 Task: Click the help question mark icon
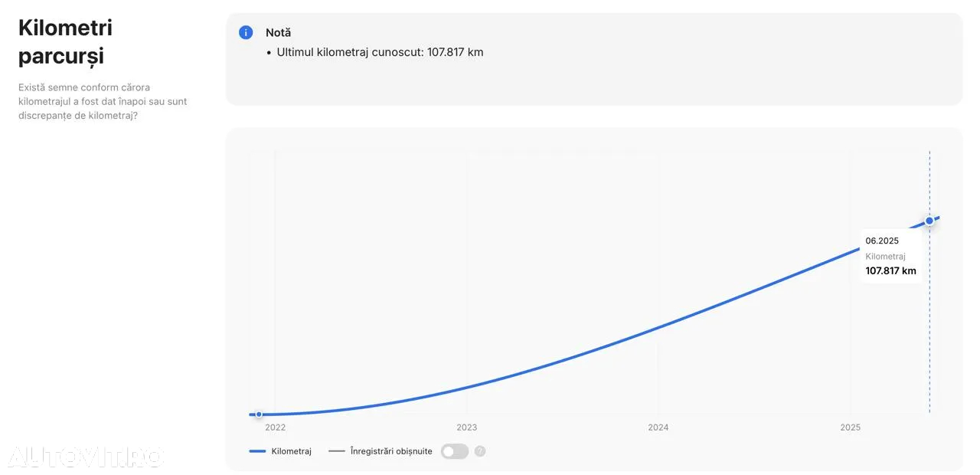pyautogui.click(x=480, y=451)
